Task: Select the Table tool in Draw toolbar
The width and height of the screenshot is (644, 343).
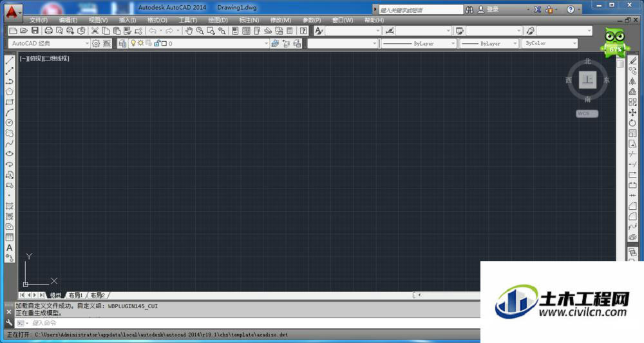Action: coord(10,237)
